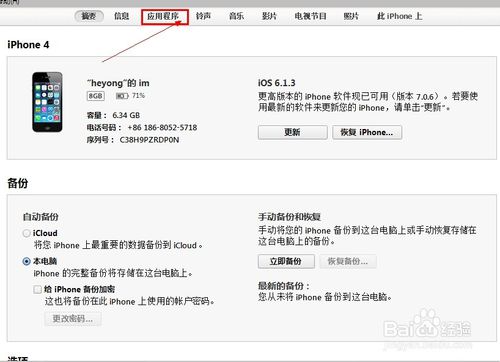Click the phone number +86 186-8052-5718
Viewport: 500px width, 362px height.
(x=162, y=127)
